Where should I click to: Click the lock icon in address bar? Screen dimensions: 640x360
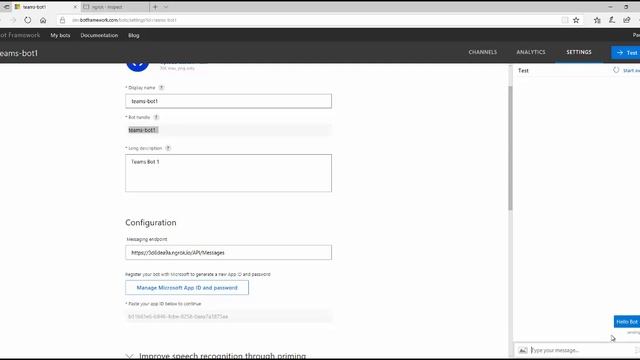(x=62, y=20)
